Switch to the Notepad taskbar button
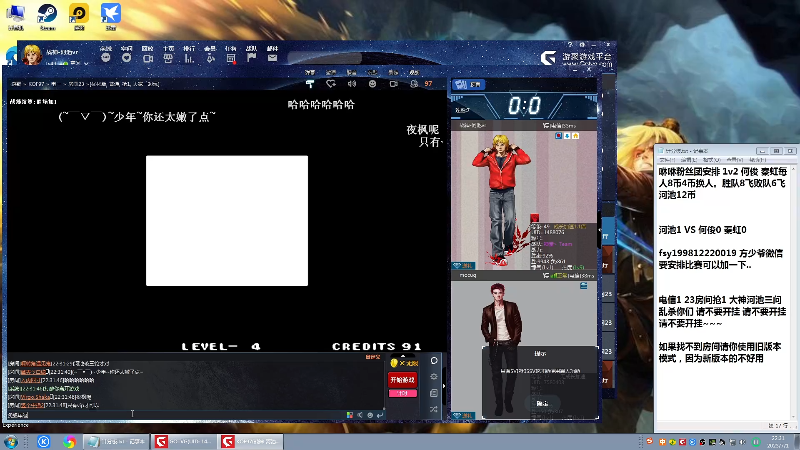Image resolution: width=800 pixels, height=450 pixels. (x=117, y=441)
